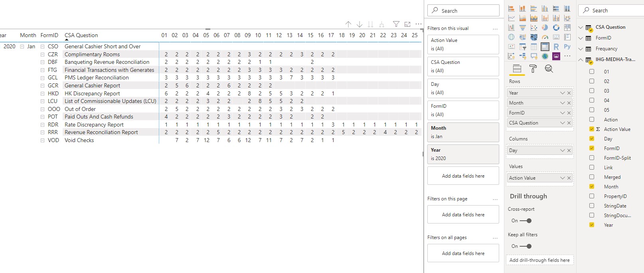
Task: Select the R script visual
Action: coord(556,47)
